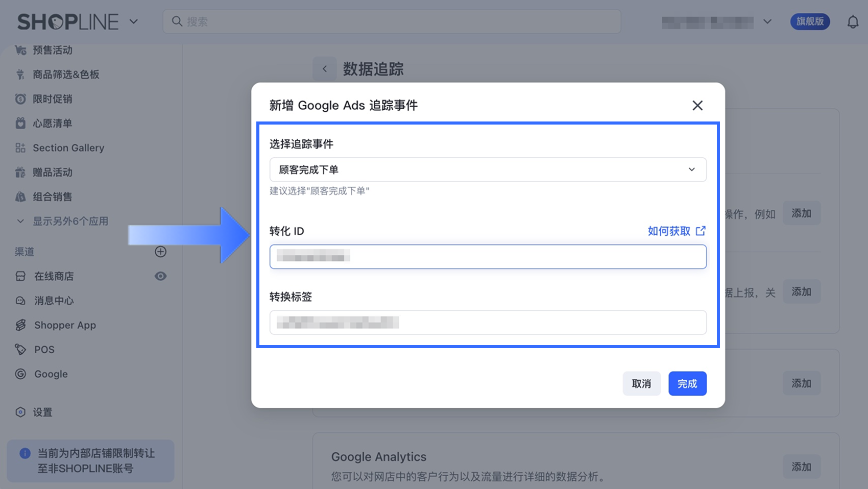Click the 赠品活动 gift icon
Screen dimensions: 868x489
coord(20,173)
